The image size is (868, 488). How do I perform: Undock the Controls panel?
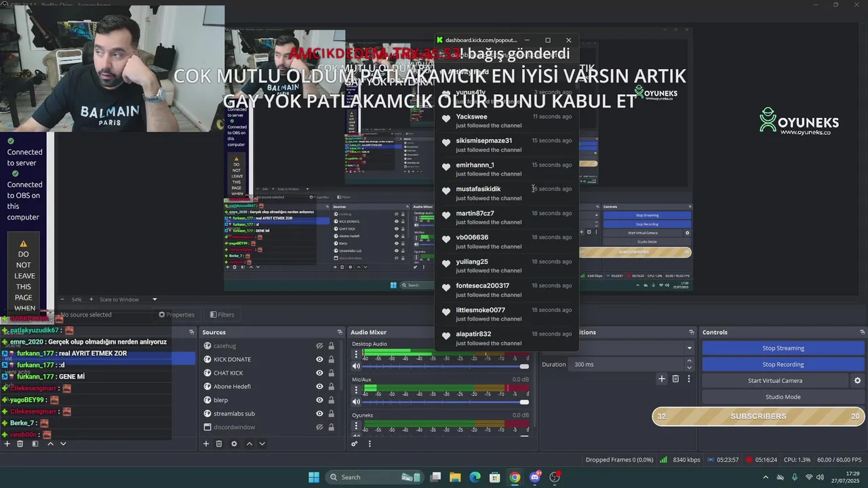click(x=862, y=332)
